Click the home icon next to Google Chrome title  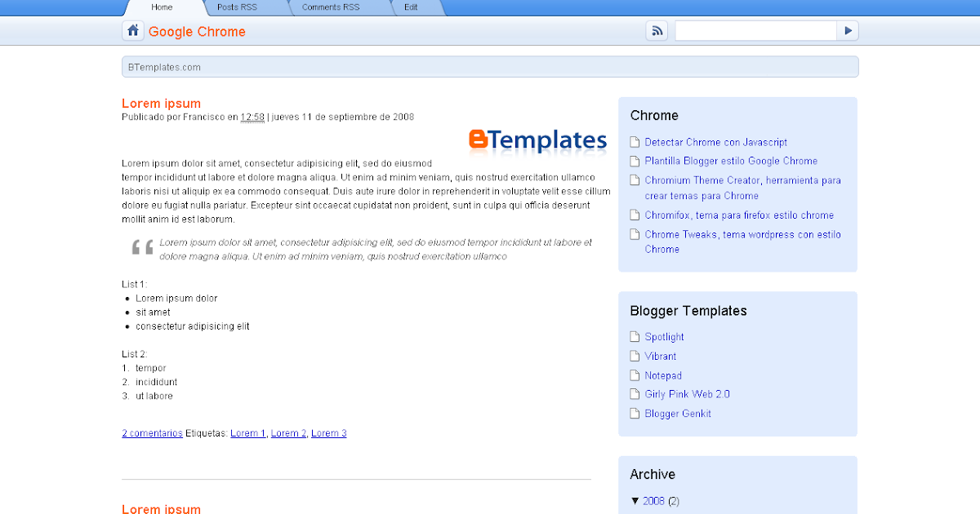pyautogui.click(x=132, y=30)
